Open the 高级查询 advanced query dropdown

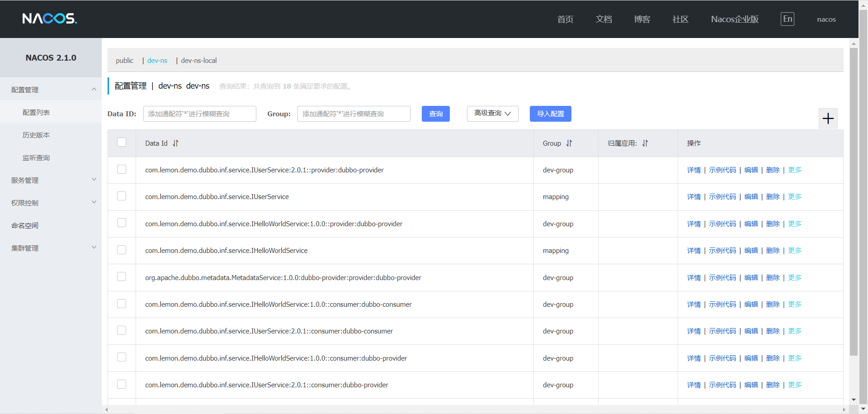[x=492, y=114]
